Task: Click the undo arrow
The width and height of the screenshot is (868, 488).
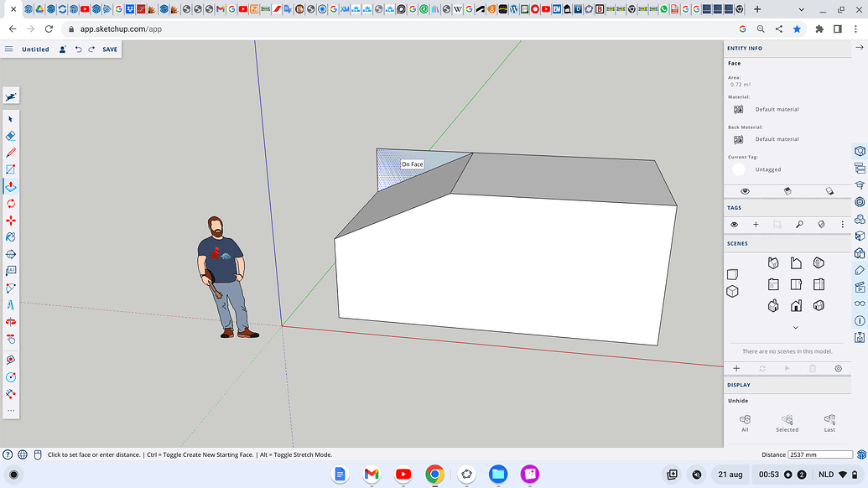Action: pos(78,49)
